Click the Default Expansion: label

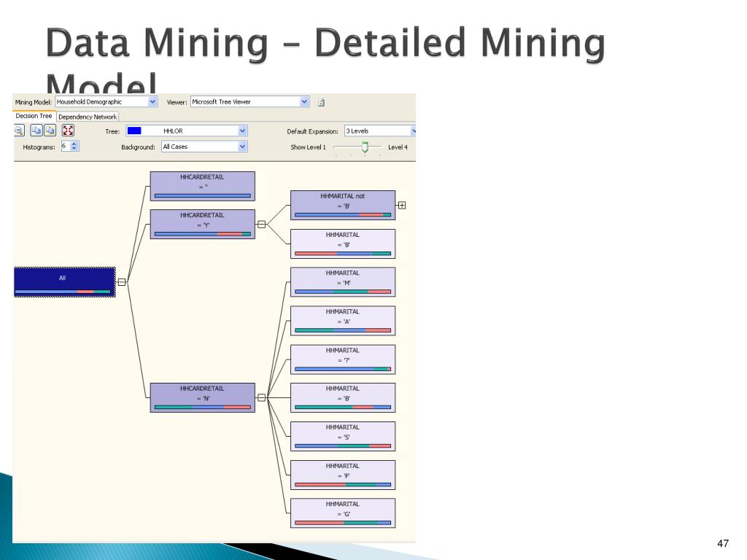(312, 131)
